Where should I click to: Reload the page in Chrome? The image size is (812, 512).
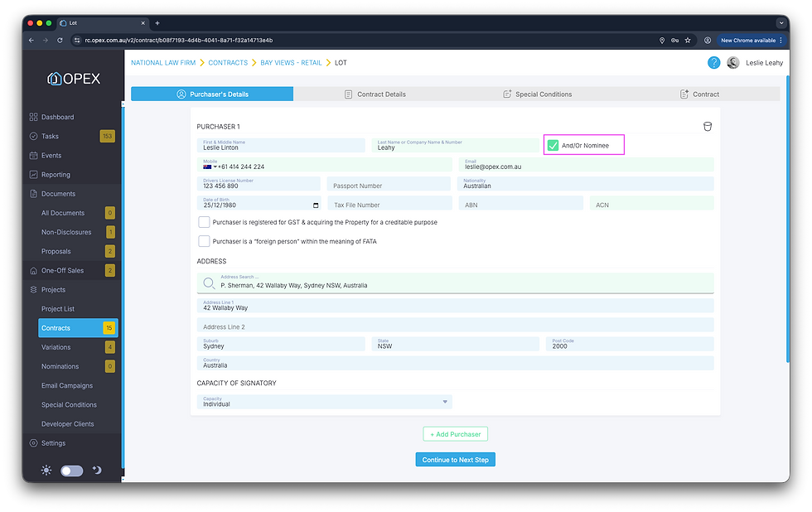(x=60, y=41)
